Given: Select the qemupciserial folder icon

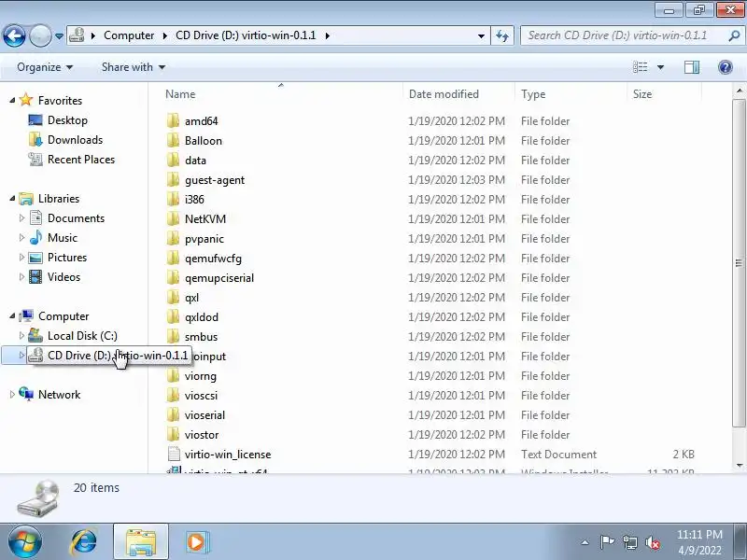Looking at the screenshot, I should click(174, 277).
